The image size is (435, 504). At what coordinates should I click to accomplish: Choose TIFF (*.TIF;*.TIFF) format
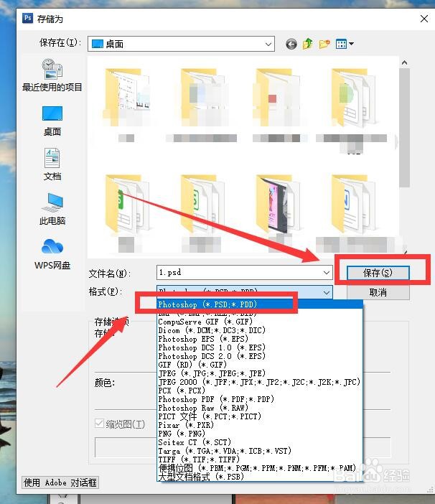click(x=260, y=459)
